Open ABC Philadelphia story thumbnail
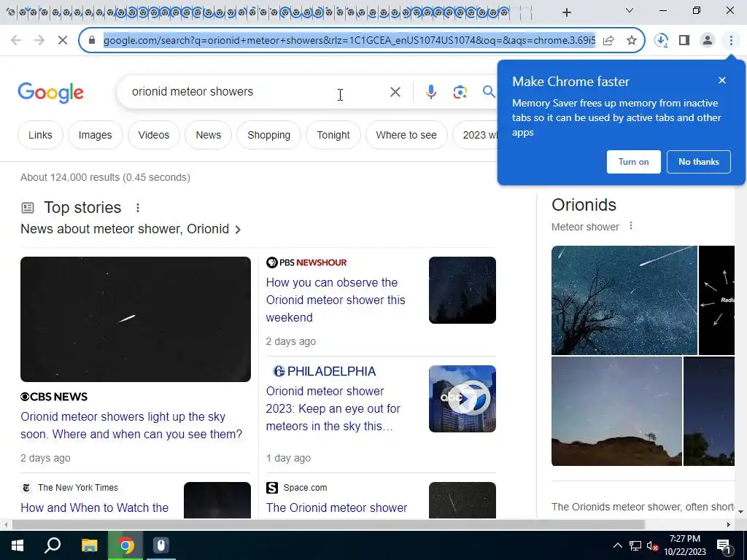This screenshot has height=560, width=747. 462,399
